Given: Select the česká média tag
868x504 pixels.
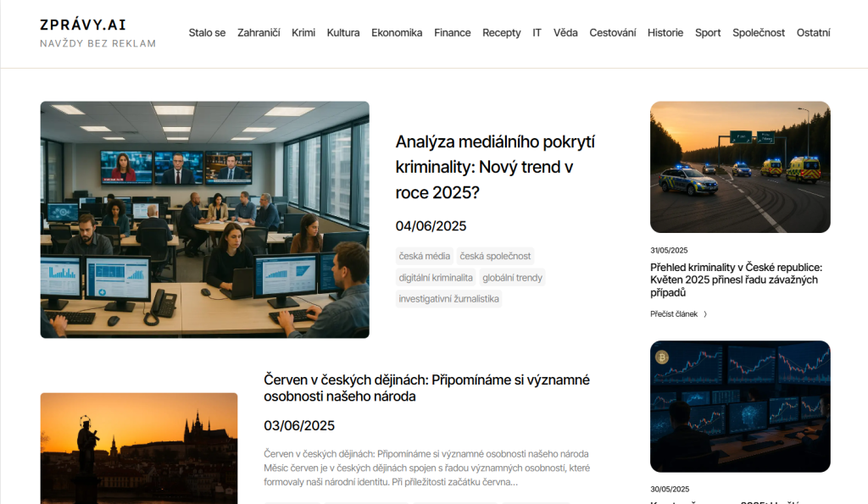Looking at the screenshot, I should [425, 256].
